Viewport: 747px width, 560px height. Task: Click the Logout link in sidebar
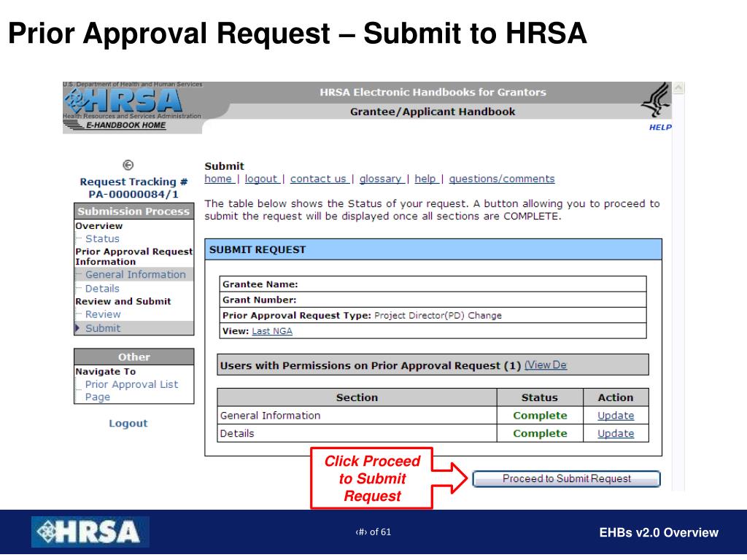tap(128, 424)
